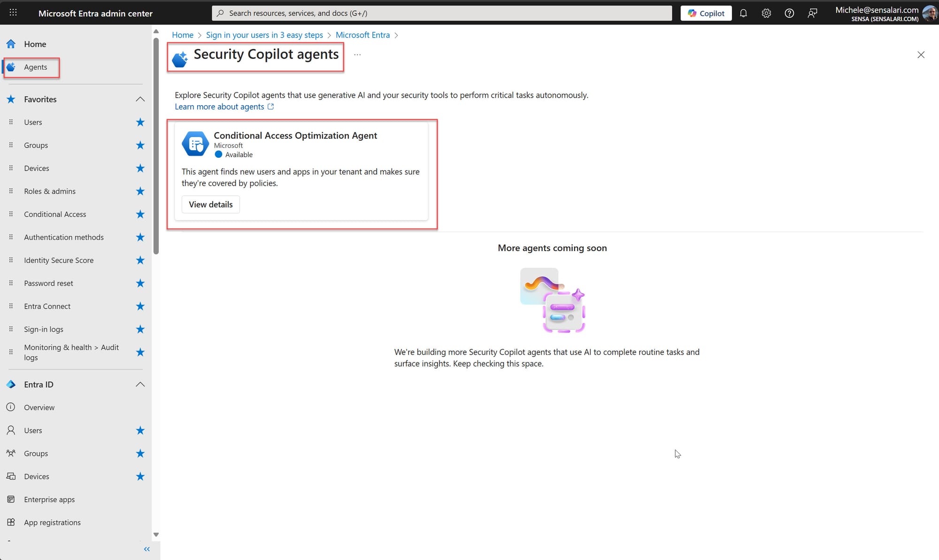939x560 pixels.
Task: Open Enterprise apps in the sidebar
Action: tap(49, 499)
